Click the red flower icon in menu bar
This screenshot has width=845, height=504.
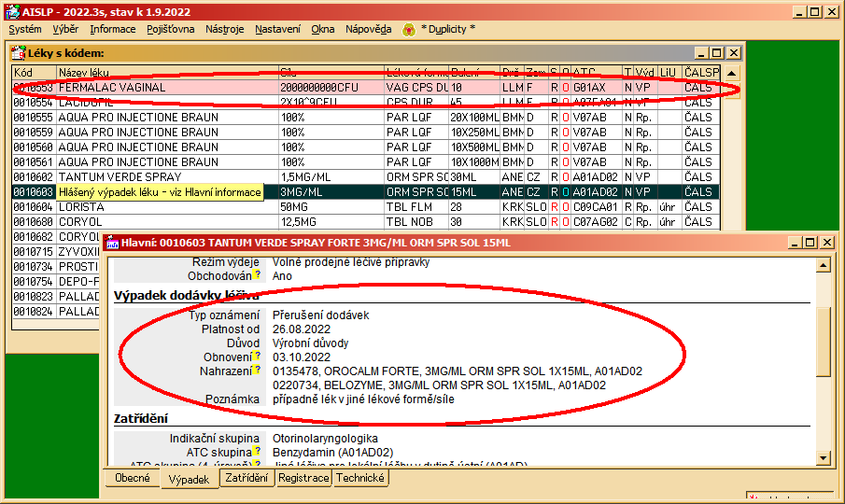[408, 30]
